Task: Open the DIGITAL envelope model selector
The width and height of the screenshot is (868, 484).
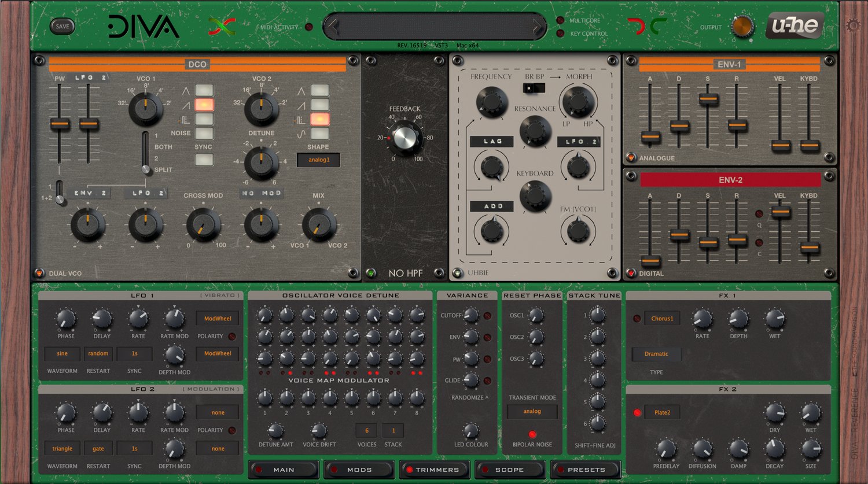Action: (x=631, y=273)
